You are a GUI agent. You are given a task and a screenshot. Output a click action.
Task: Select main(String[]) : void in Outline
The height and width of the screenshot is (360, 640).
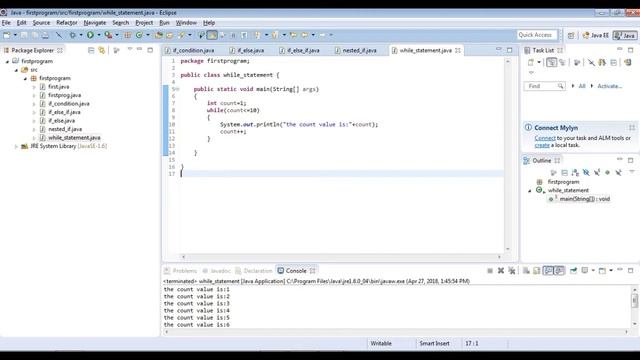pos(580,199)
